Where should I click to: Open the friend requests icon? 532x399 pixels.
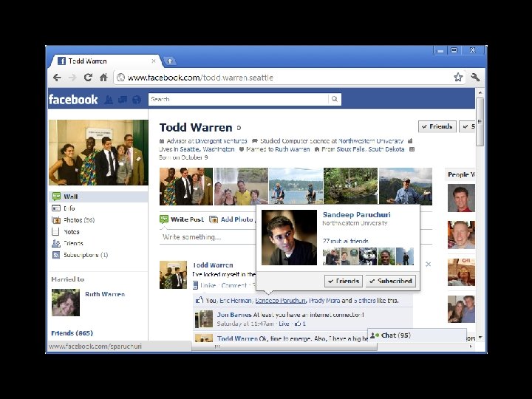[109, 100]
